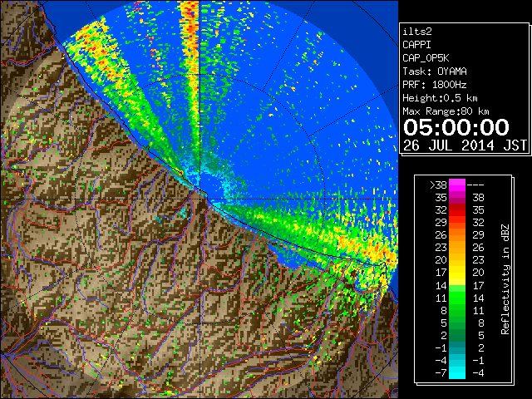Click the radar center point at crosshair intersection

coord(199,199)
